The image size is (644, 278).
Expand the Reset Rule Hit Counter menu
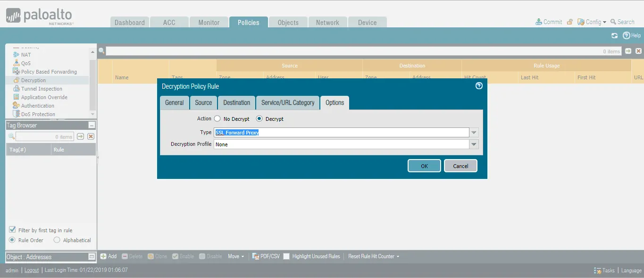click(374, 256)
